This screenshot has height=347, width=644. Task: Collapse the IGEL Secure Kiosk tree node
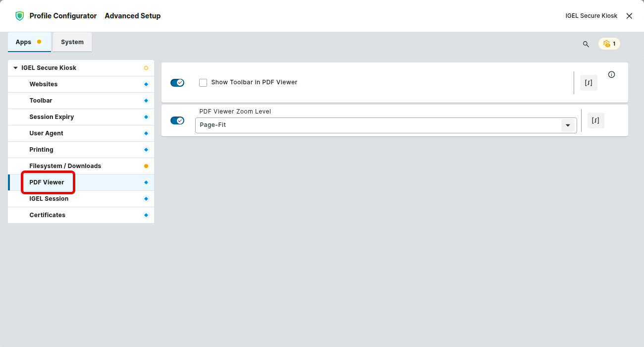pos(15,68)
